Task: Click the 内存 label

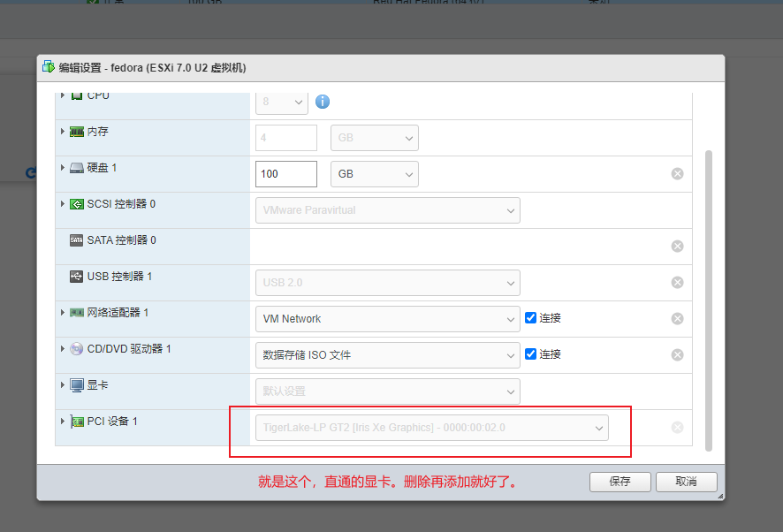Action: click(x=98, y=132)
